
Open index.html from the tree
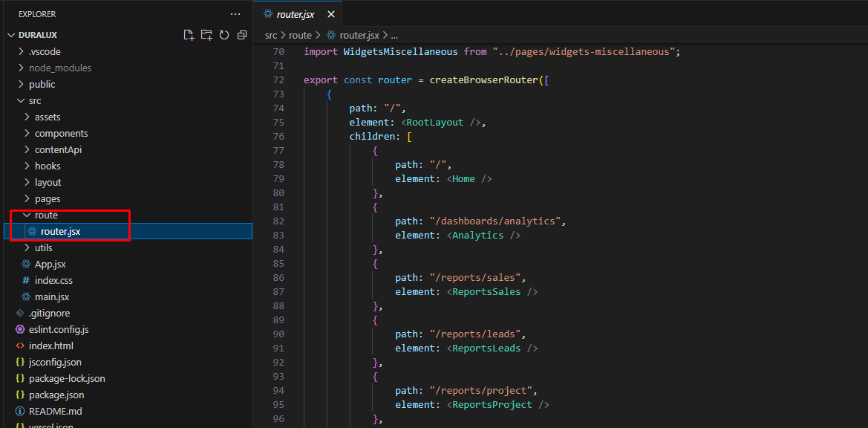point(51,346)
